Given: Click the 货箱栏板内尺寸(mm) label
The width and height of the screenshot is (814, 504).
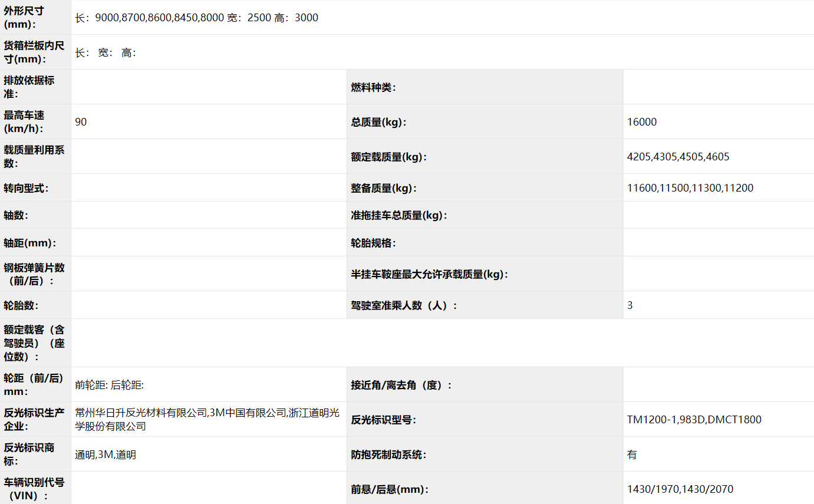Looking at the screenshot, I should 35,52.
